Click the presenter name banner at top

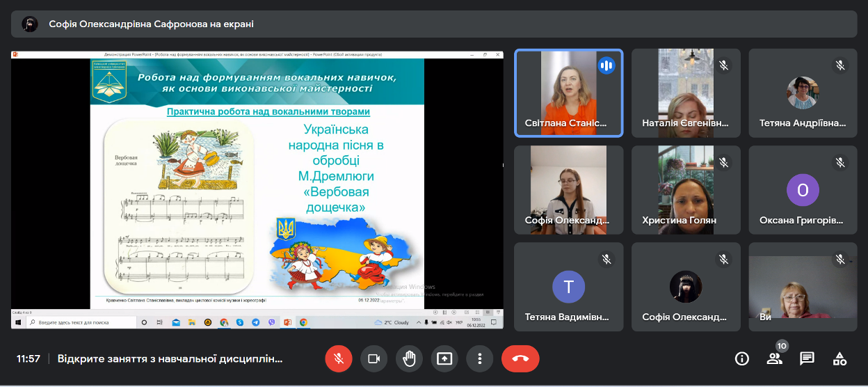(x=151, y=24)
